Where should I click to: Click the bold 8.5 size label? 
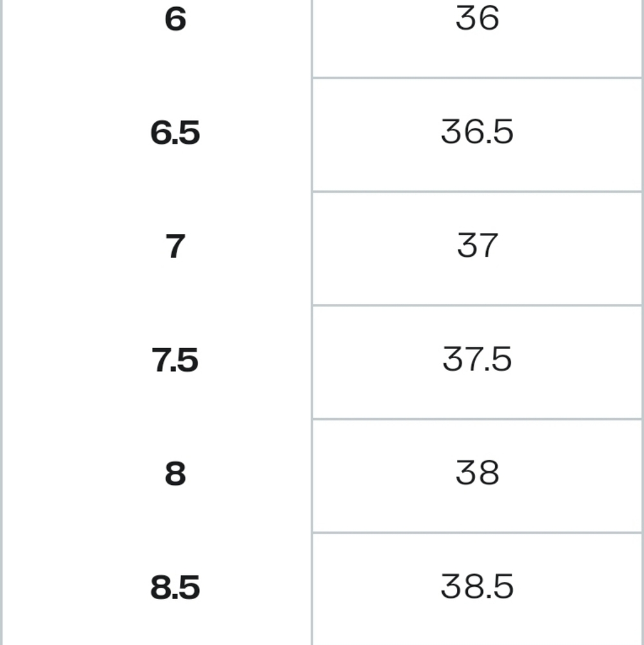point(175,588)
